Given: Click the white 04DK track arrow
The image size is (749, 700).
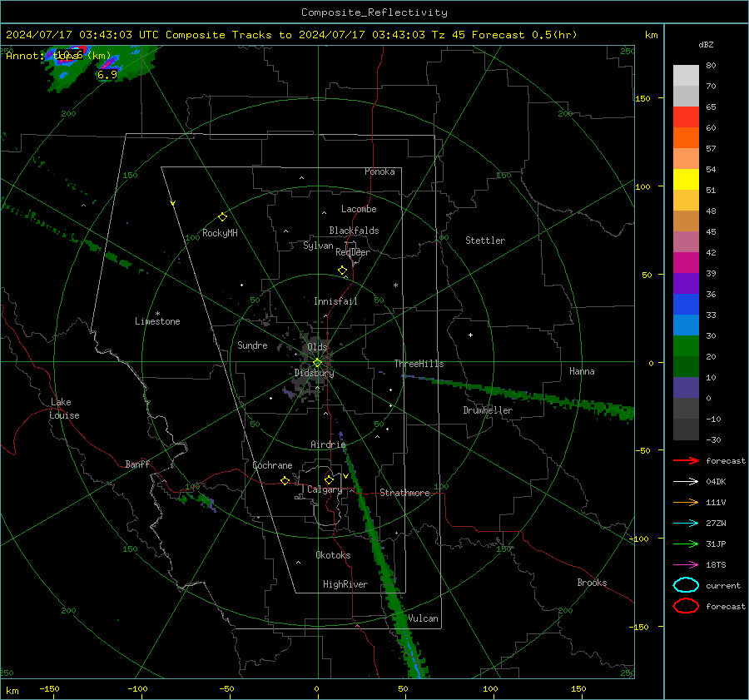Looking at the screenshot, I should tap(686, 482).
